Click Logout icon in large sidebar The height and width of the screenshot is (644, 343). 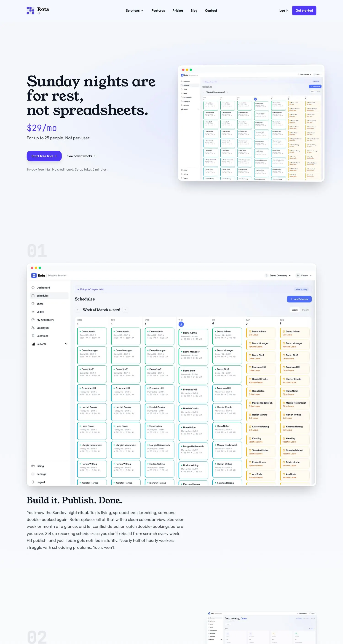[x=33, y=482]
